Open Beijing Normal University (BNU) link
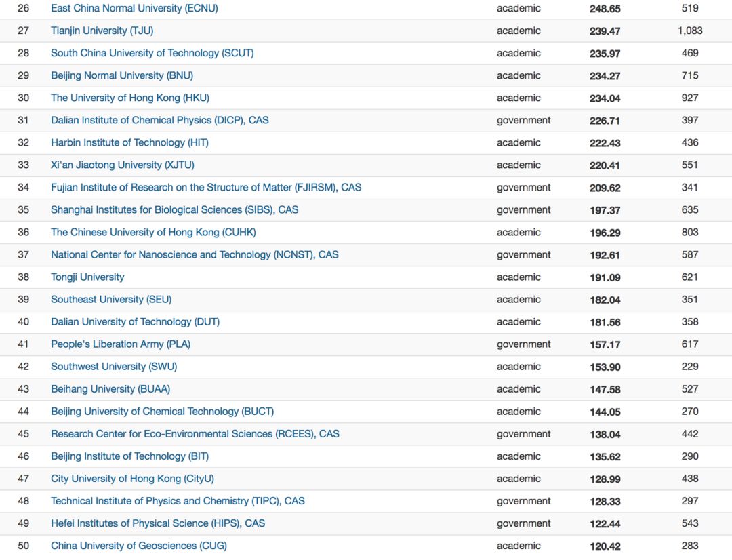The width and height of the screenshot is (732, 560). click(x=122, y=76)
